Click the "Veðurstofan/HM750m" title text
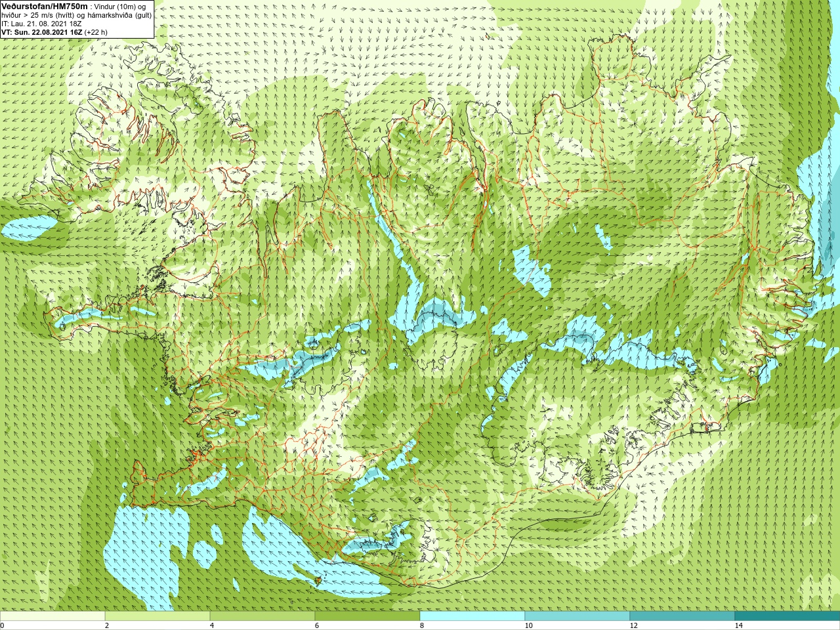The image size is (840, 630). [x=45, y=6]
